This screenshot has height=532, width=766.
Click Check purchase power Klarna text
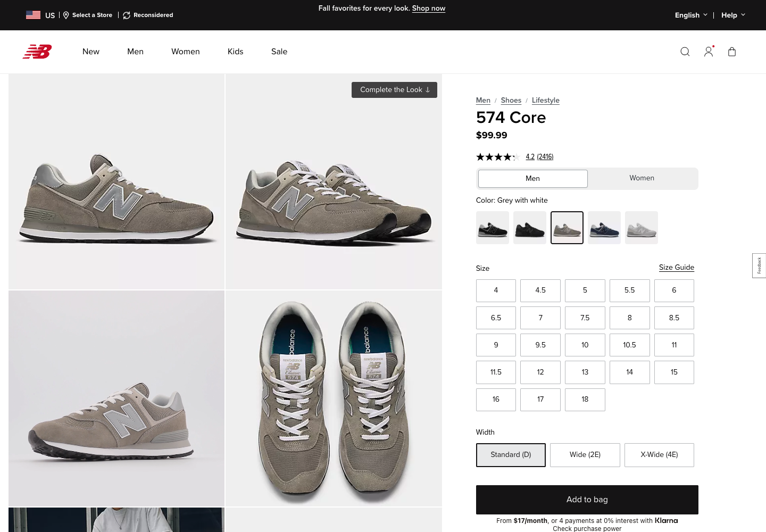coord(587,528)
